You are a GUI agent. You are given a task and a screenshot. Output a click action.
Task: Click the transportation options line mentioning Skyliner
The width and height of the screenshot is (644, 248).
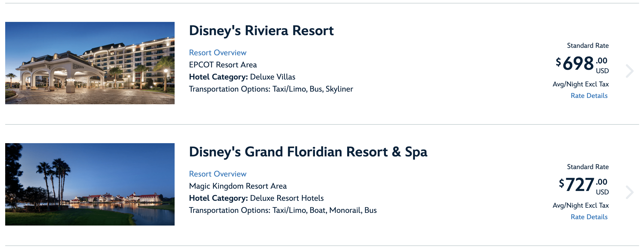[x=271, y=89]
